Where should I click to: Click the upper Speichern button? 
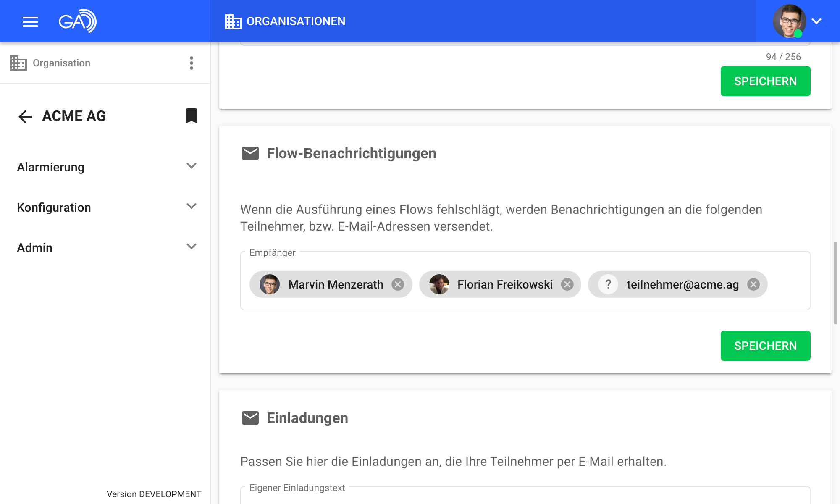[x=765, y=81]
